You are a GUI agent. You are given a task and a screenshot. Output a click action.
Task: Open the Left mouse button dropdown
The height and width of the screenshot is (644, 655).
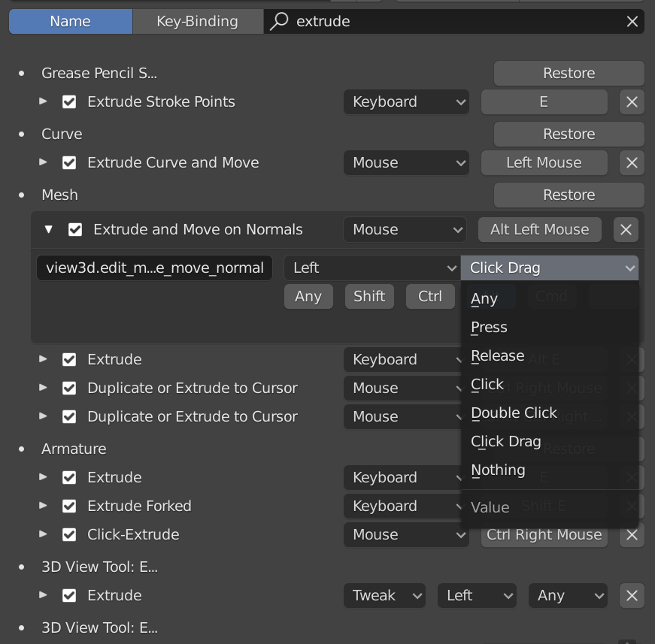[371, 268]
